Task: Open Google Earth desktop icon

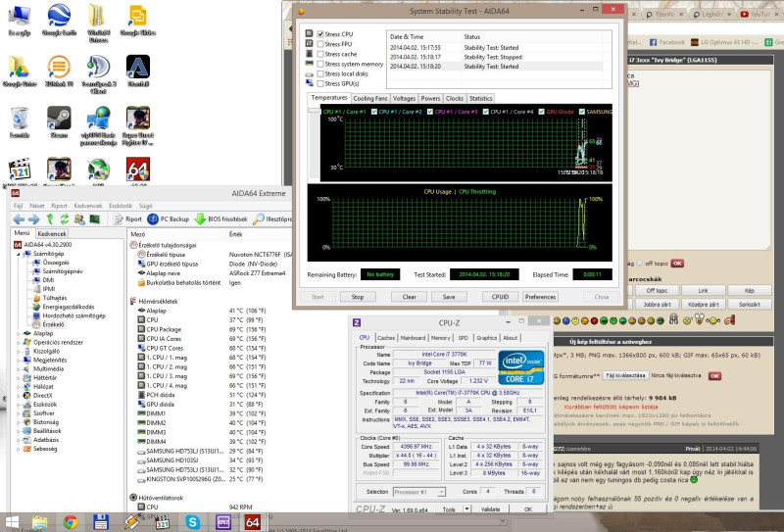Action: coord(59,20)
